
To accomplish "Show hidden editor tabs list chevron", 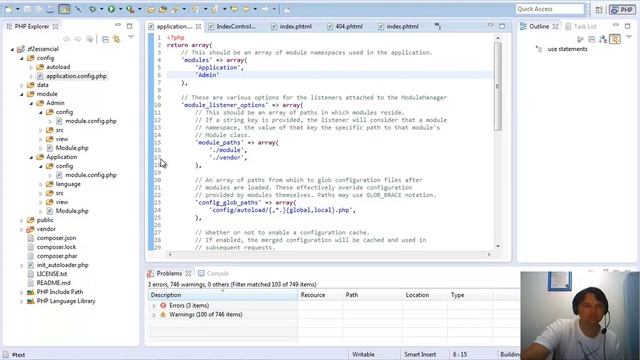I will point(438,26).
